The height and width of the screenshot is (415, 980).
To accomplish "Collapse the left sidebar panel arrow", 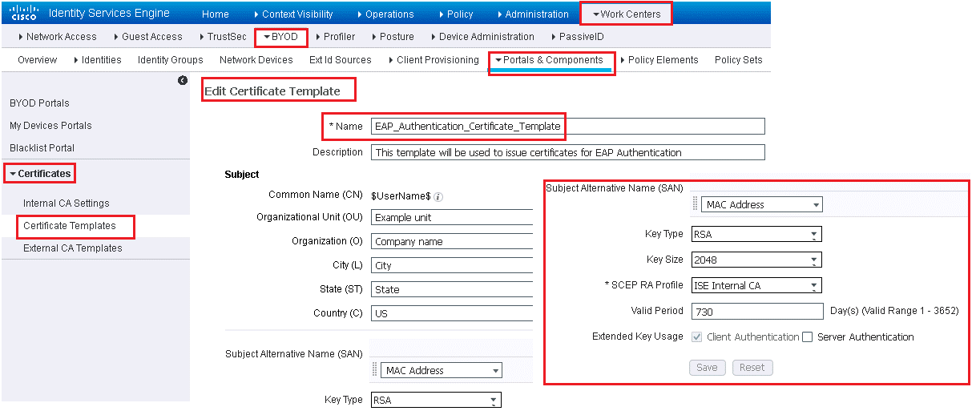I will [x=183, y=80].
